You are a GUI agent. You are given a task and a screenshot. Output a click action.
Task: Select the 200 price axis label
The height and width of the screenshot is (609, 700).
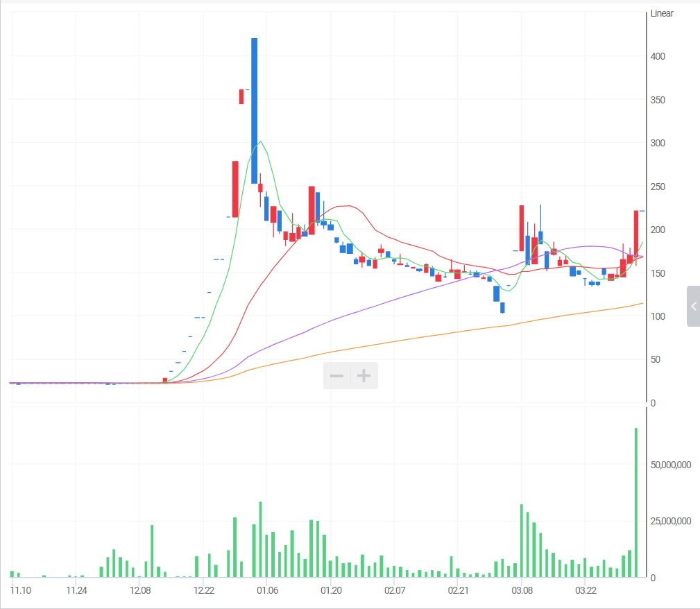pyautogui.click(x=658, y=230)
